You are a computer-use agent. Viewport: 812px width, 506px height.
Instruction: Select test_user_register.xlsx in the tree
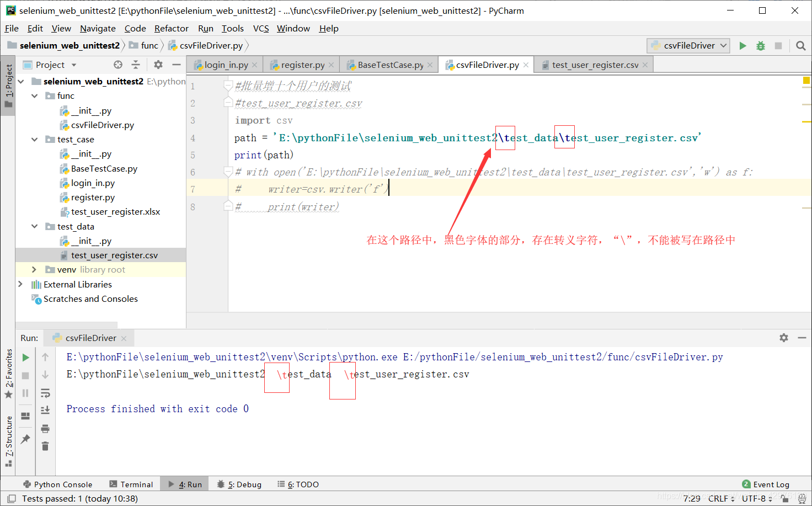[x=115, y=212]
